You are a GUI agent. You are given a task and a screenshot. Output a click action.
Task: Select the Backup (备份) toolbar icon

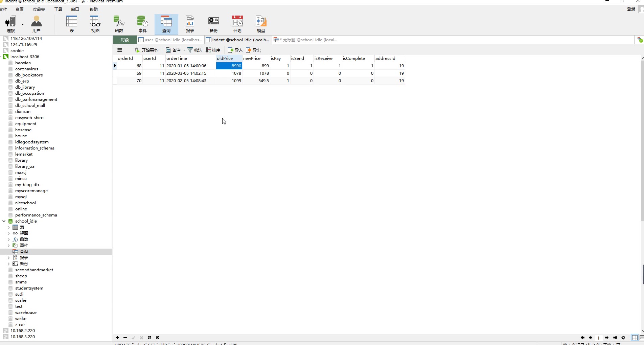pyautogui.click(x=214, y=24)
